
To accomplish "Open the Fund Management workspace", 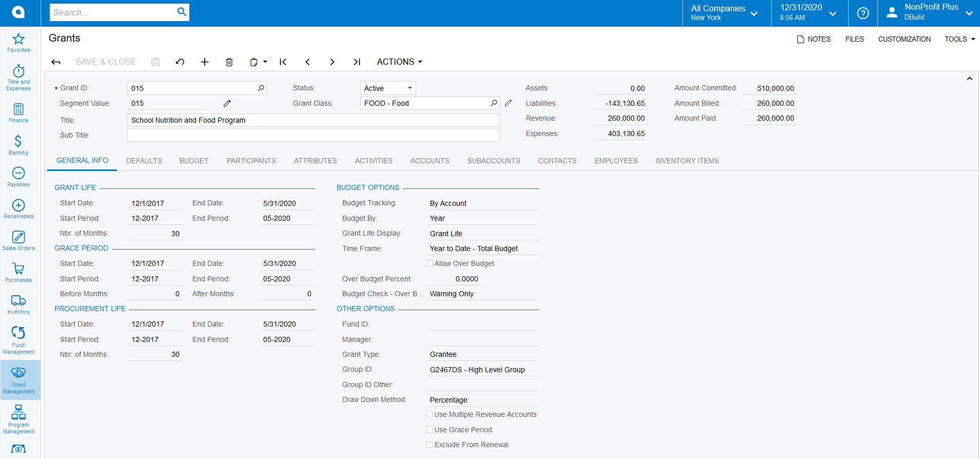I will [x=18, y=340].
